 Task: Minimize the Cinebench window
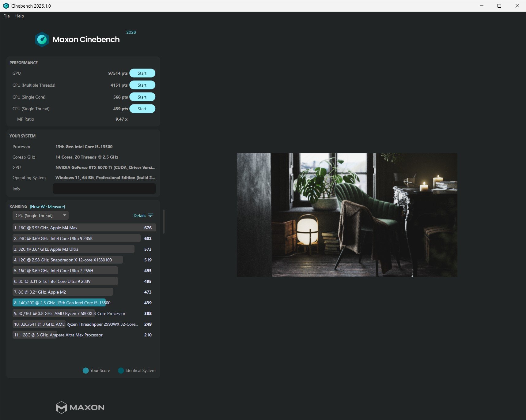click(482, 6)
